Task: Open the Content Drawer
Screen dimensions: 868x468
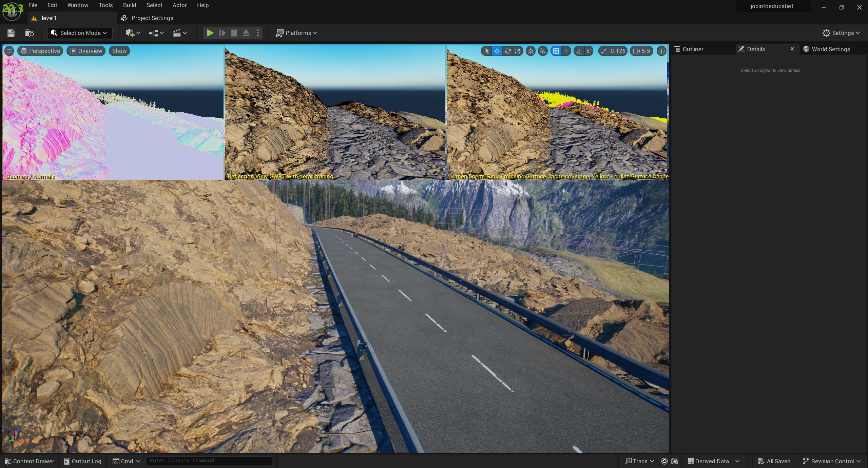Action: (x=30, y=461)
